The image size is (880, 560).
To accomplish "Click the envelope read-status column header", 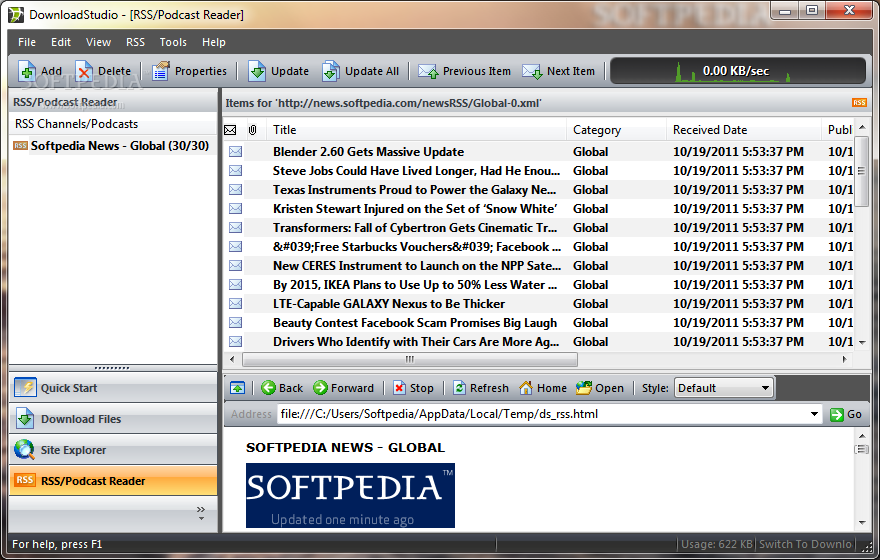I will (230, 130).
